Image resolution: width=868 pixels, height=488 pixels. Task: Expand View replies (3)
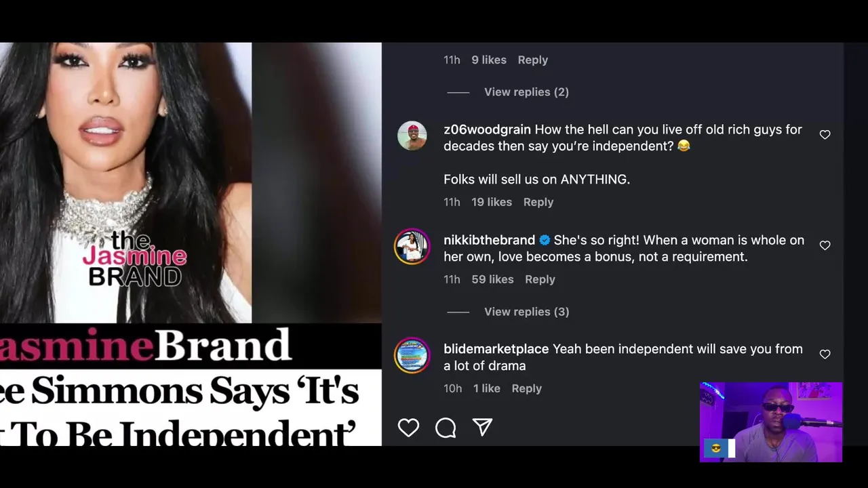(526, 312)
